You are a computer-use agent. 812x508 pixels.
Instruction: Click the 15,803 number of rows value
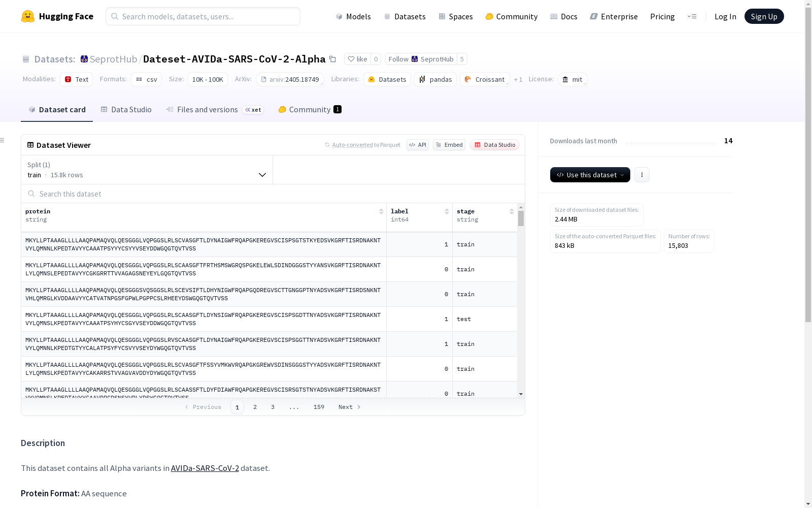pos(678,246)
